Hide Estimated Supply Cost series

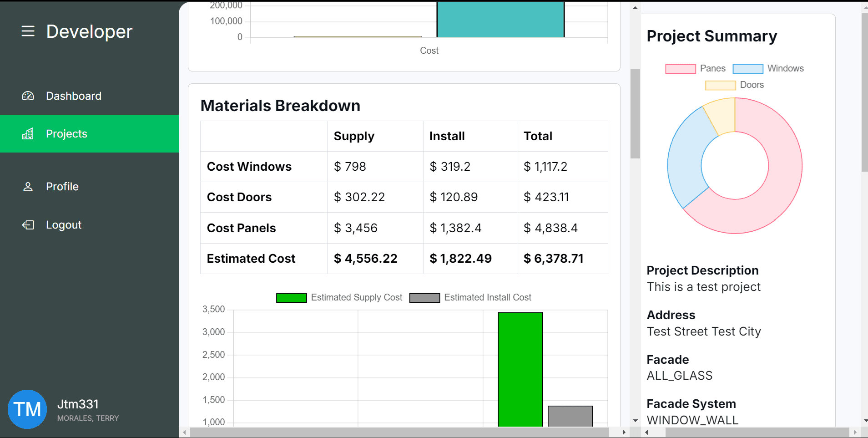tap(339, 298)
